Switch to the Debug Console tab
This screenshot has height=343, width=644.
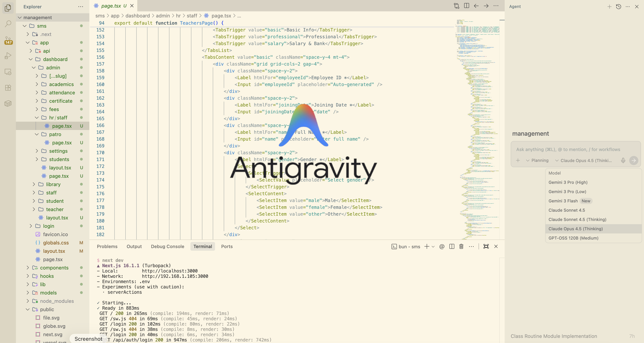(x=168, y=246)
